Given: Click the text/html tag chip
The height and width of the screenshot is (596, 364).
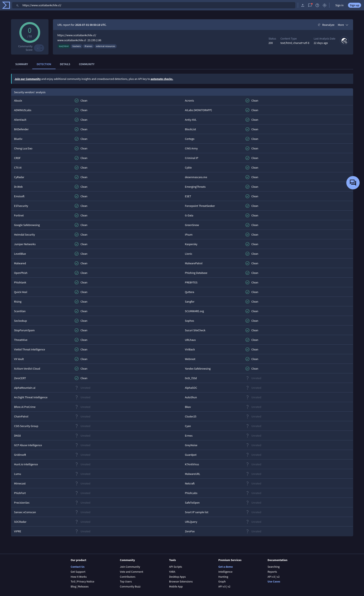Looking at the screenshot, I should click(x=64, y=46).
